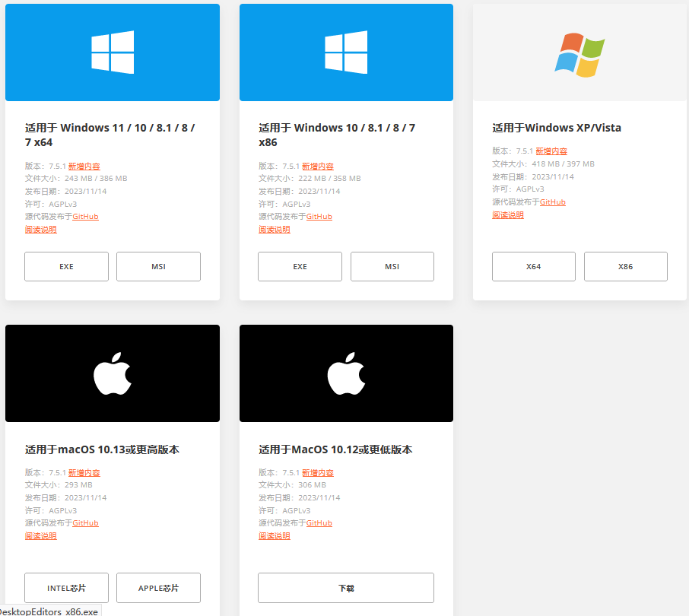Click file size text 222 MB / 358 MB
Image resolution: width=689 pixels, height=616 pixels.
click(329, 179)
